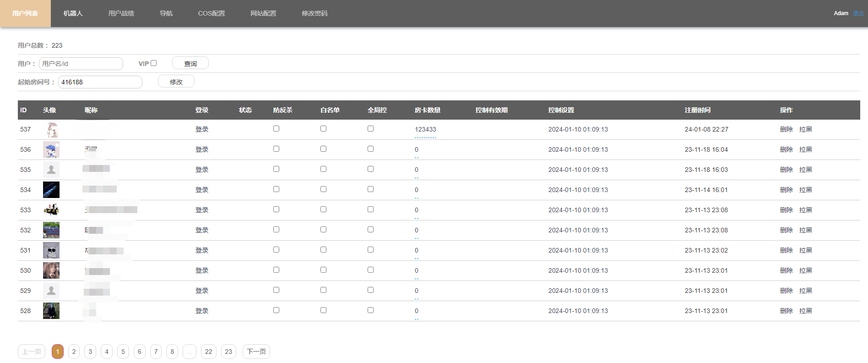This screenshot has height=363, width=868.
Task: Open the avatar image of user 530
Action: point(51,270)
